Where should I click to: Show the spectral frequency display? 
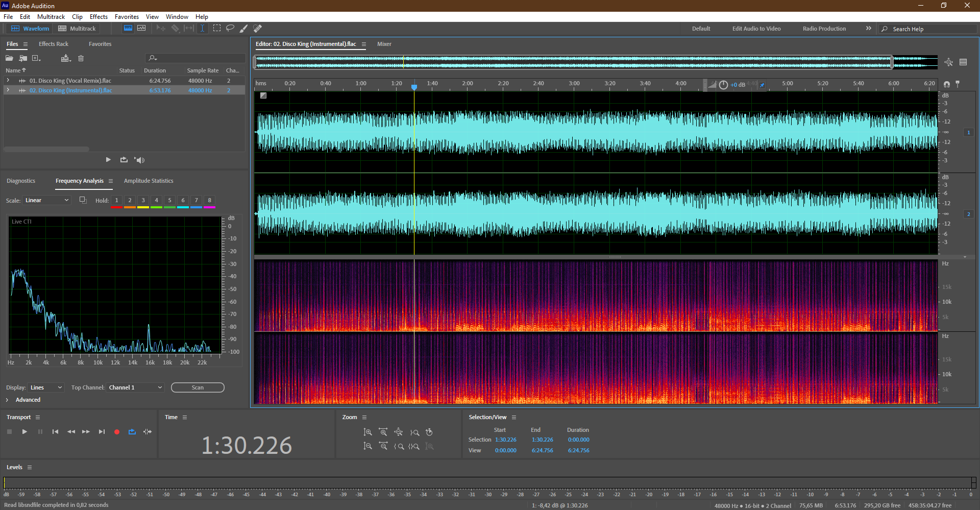tap(128, 29)
